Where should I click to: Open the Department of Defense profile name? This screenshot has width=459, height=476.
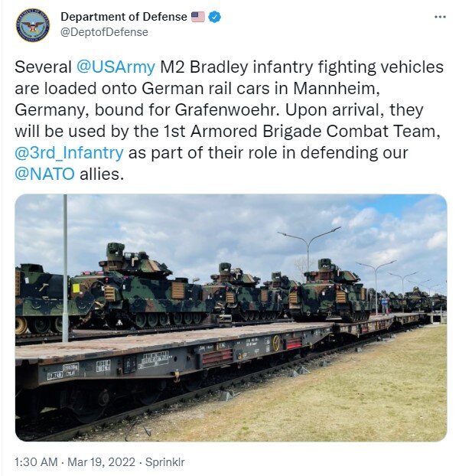pyautogui.click(x=123, y=17)
